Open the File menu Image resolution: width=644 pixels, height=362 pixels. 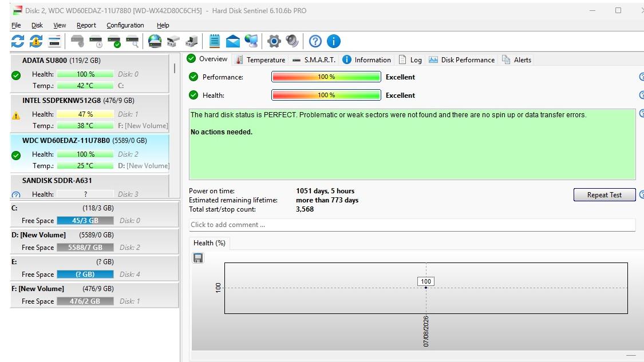point(16,25)
